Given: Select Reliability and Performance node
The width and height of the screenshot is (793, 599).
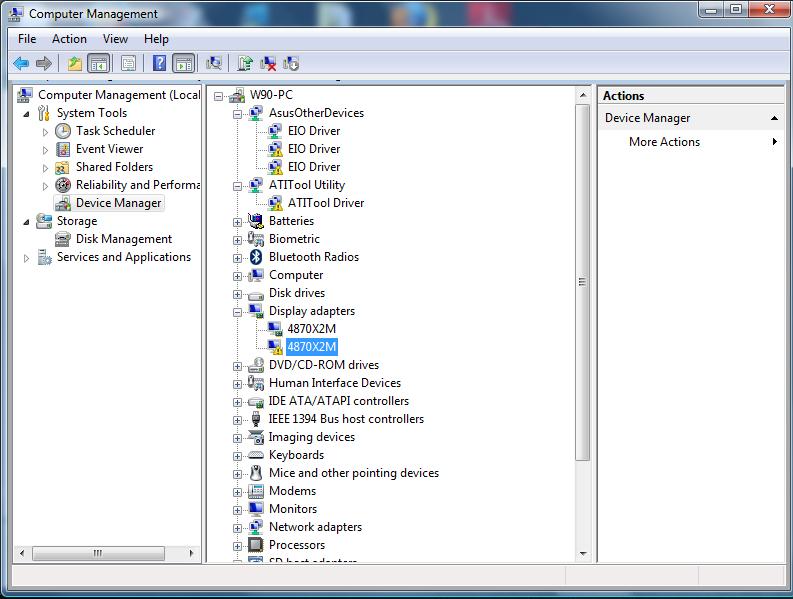Looking at the screenshot, I should [x=138, y=185].
